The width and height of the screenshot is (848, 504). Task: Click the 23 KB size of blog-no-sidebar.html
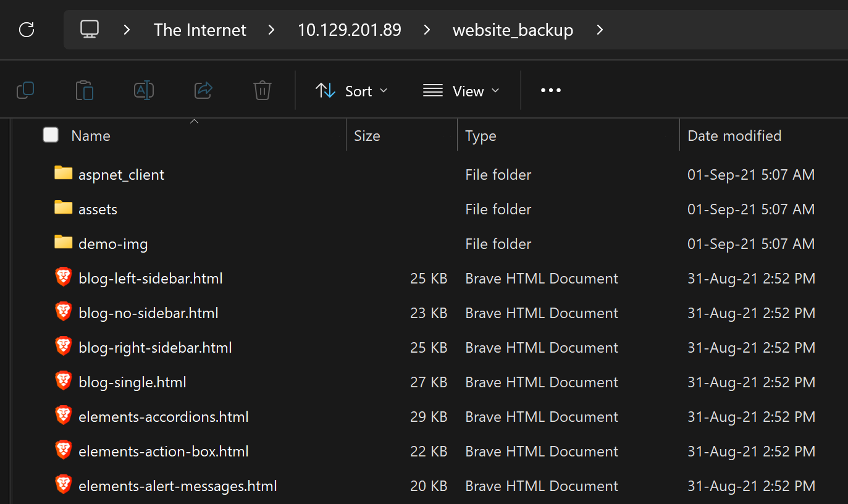tap(429, 313)
